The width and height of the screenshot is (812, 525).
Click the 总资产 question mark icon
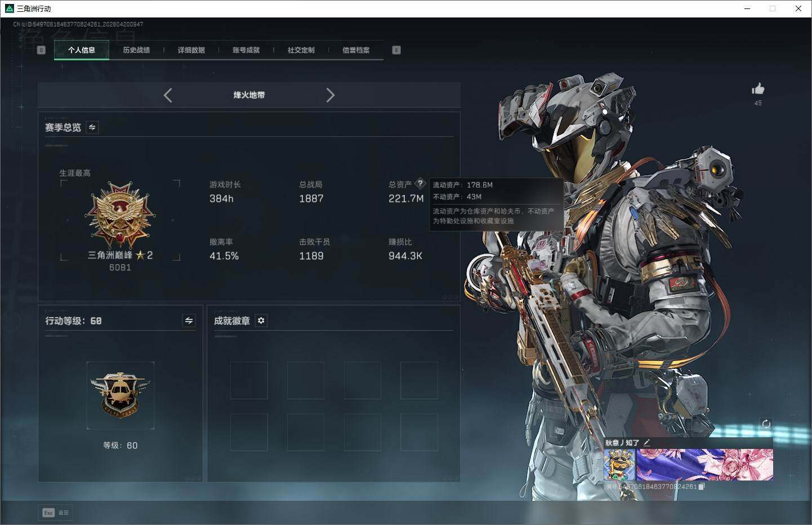pos(420,184)
